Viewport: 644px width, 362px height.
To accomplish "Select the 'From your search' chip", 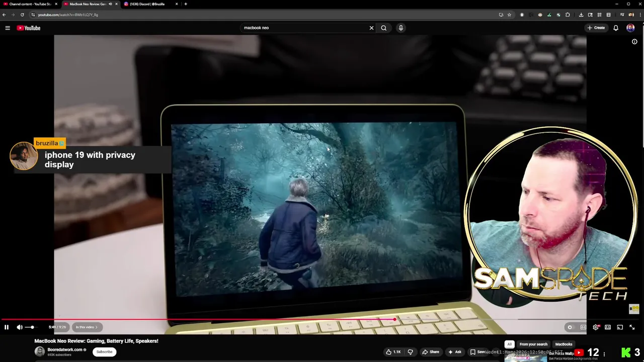I will [x=533, y=344].
